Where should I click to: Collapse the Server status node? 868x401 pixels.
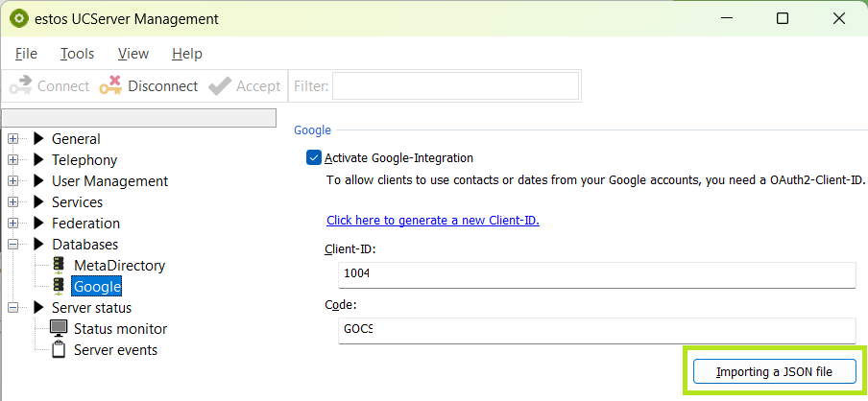click(13, 308)
